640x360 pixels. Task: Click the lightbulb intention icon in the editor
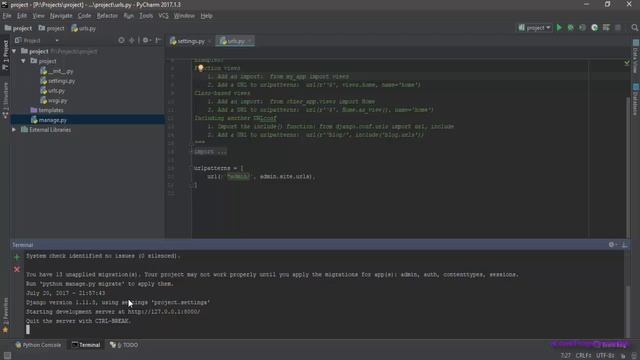pyautogui.click(x=200, y=68)
